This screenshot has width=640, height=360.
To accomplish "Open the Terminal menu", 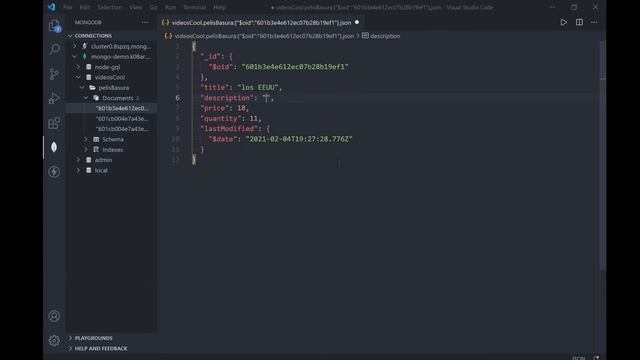I will [x=194, y=7].
